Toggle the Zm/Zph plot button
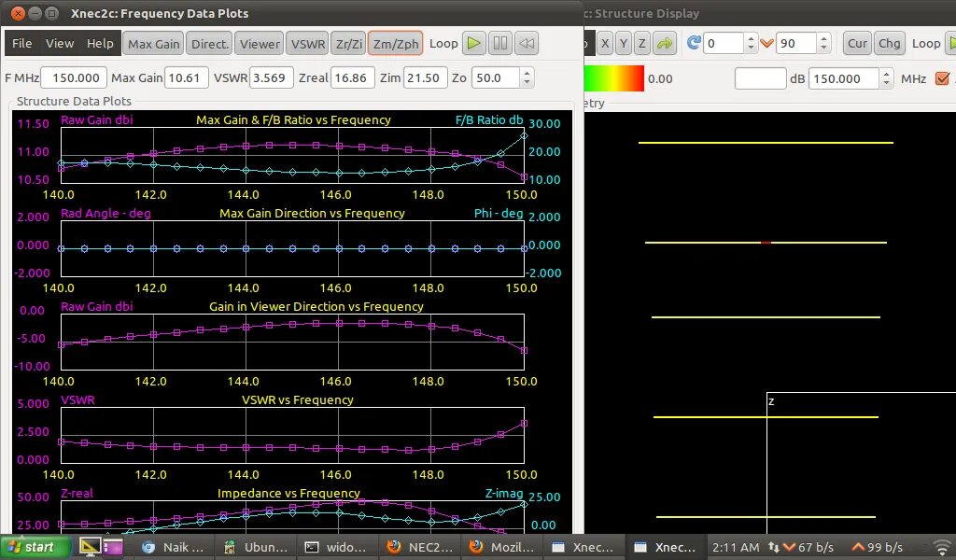The image size is (956, 560). (x=396, y=44)
